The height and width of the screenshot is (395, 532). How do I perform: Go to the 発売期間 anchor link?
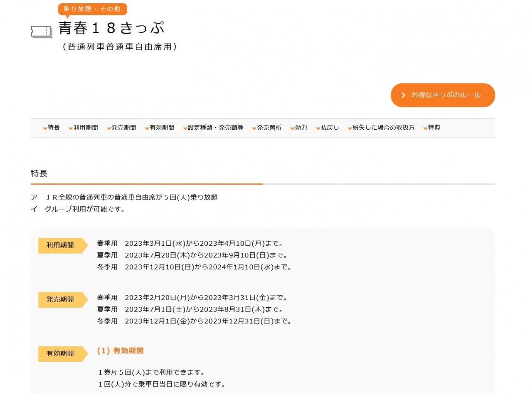click(121, 128)
